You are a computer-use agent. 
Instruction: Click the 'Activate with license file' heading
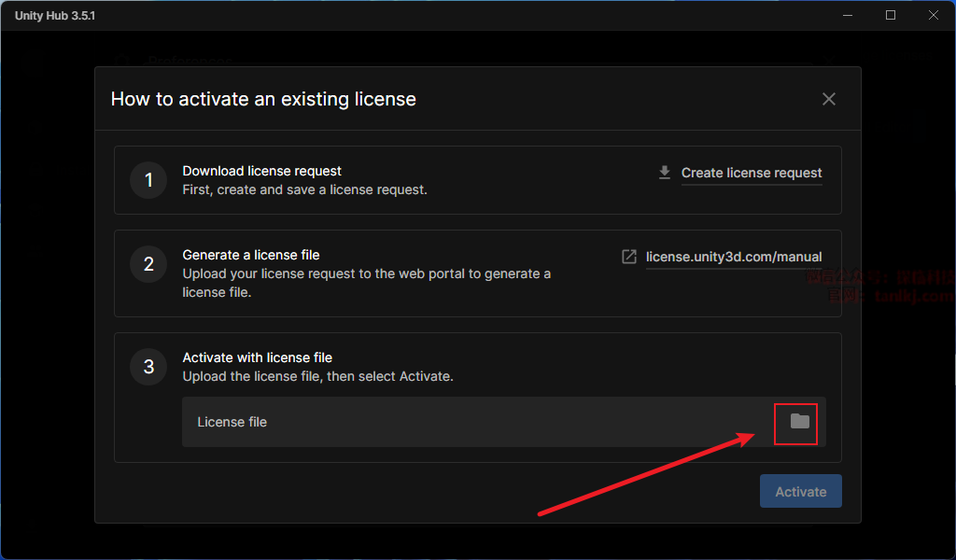click(x=258, y=357)
